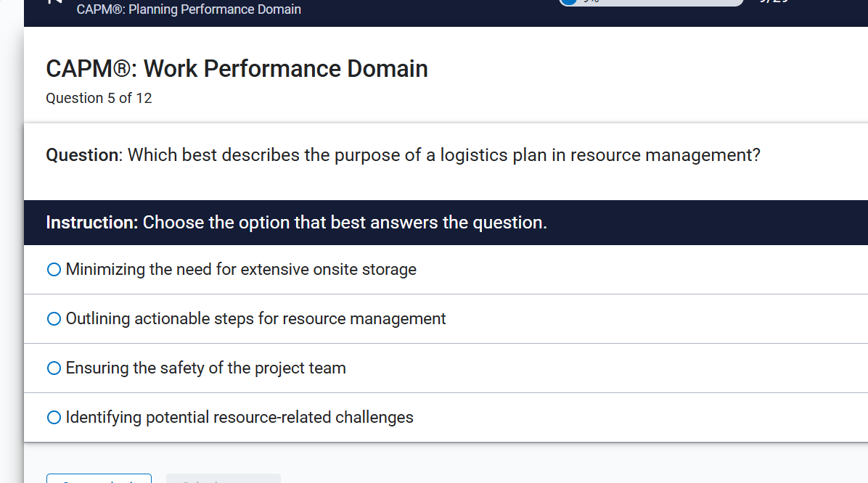
Task: Click the Question prompt text
Action: [x=403, y=154]
